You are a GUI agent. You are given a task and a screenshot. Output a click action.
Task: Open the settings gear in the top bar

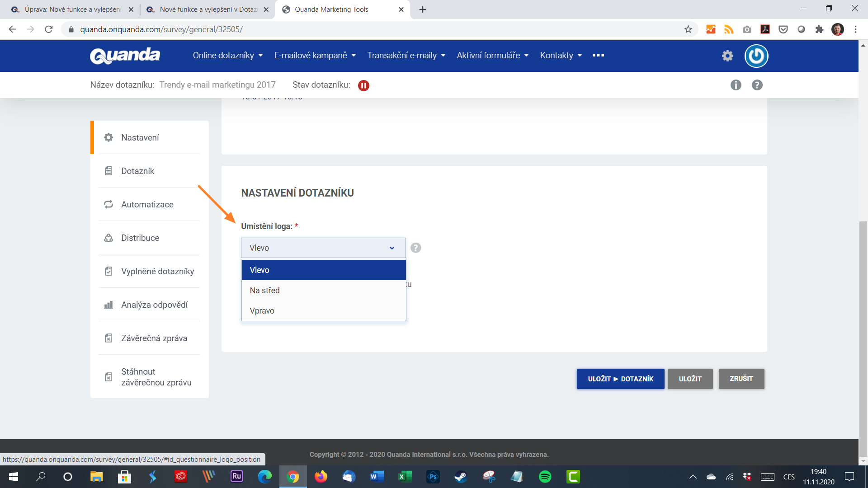(727, 56)
